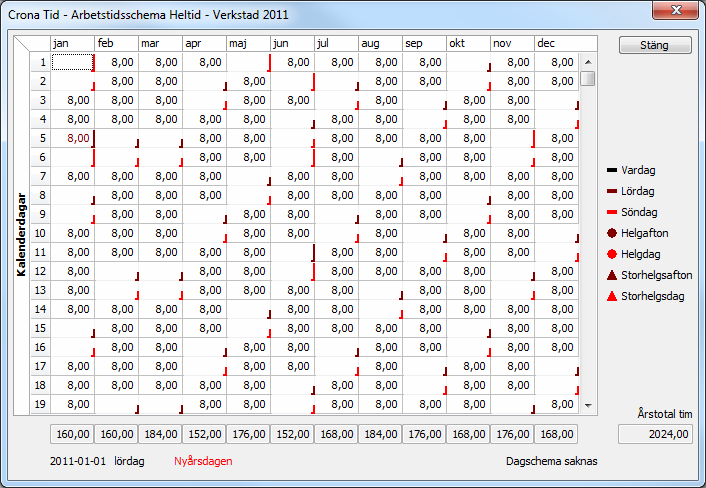Select the apr column header
The image size is (706, 488).
coord(204,44)
